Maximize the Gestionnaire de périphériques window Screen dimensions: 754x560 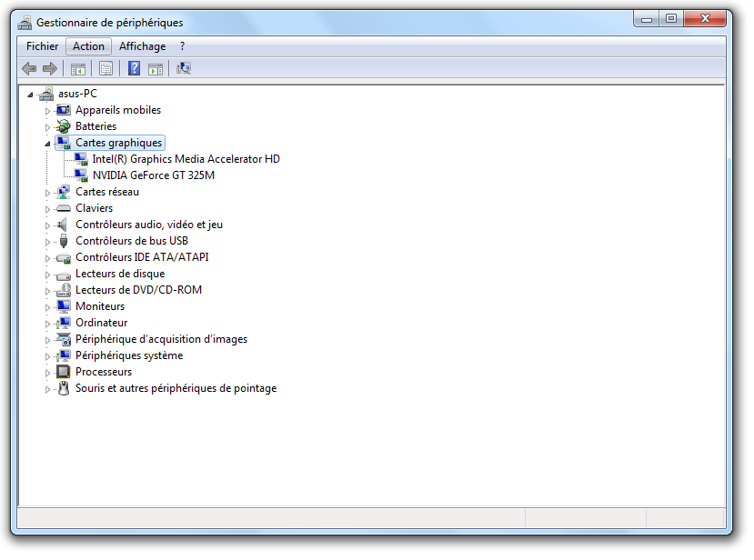(671, 19)
